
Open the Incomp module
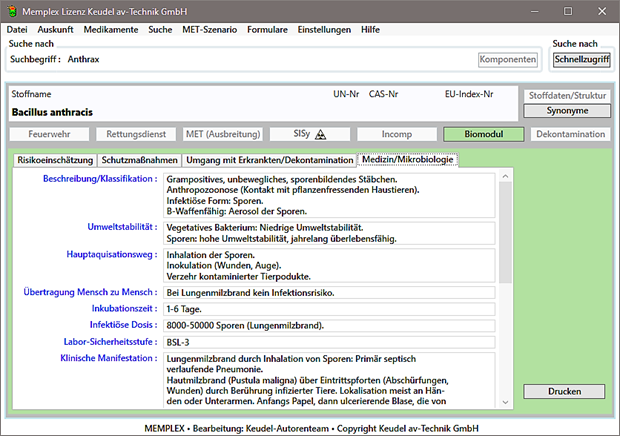pyautogui.click(x=397, y=134)
